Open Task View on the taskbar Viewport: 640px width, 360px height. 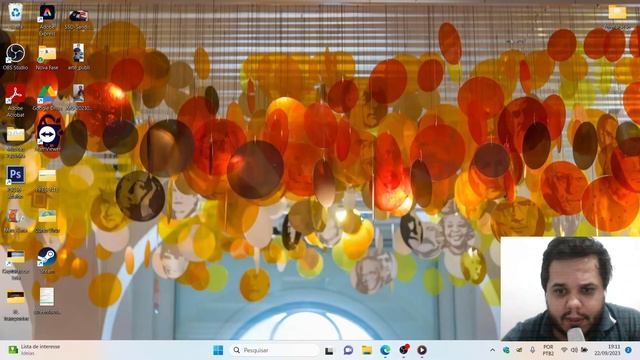(x=329, y=350)
